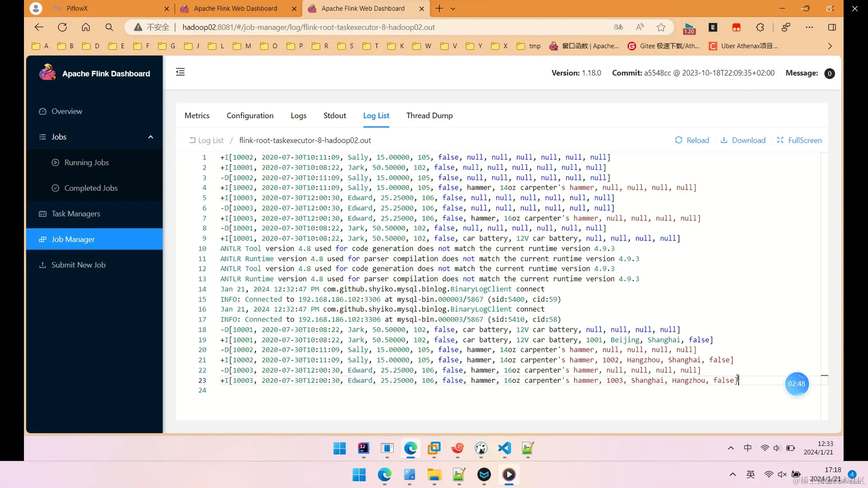
Task: Toggle the Chinese input method indicator
Action: click(x=748, y=448)
